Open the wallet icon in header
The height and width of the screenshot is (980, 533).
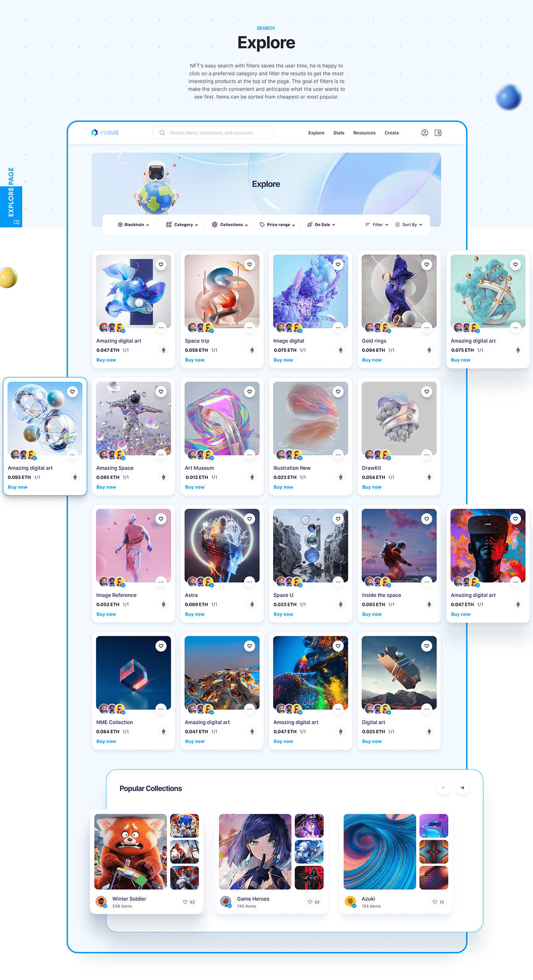438,133
